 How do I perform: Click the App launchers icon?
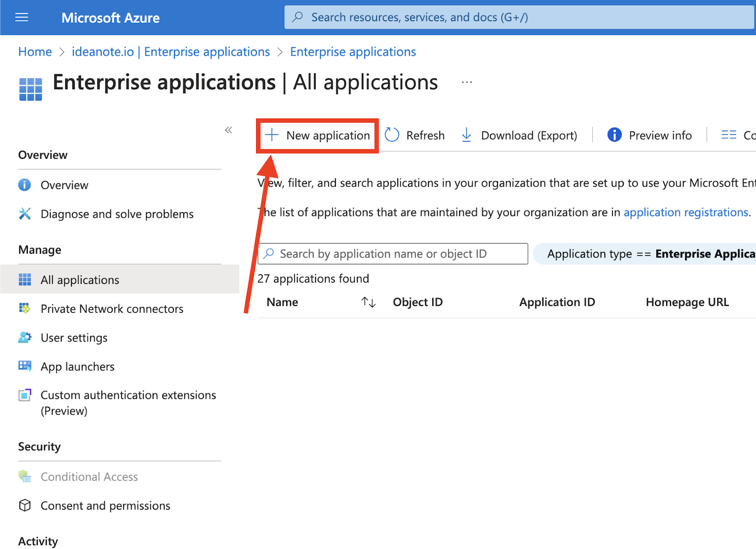coord(25,366)
